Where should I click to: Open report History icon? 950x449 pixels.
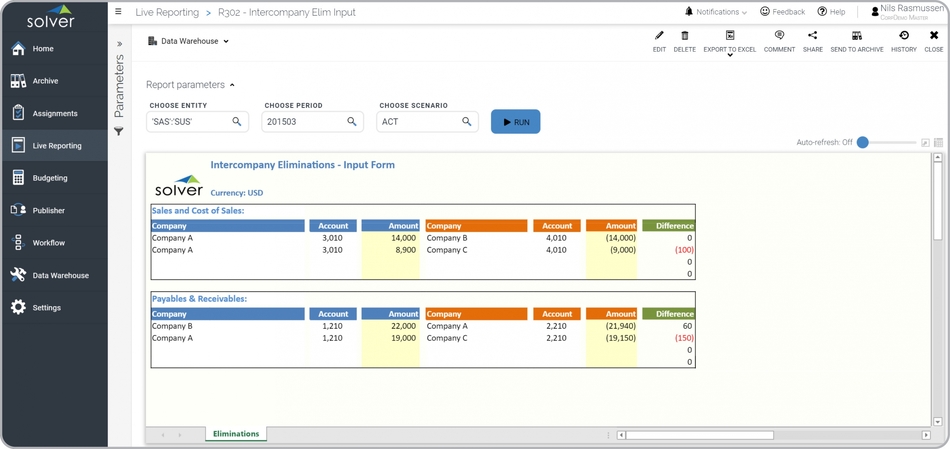tap(903, 37)
